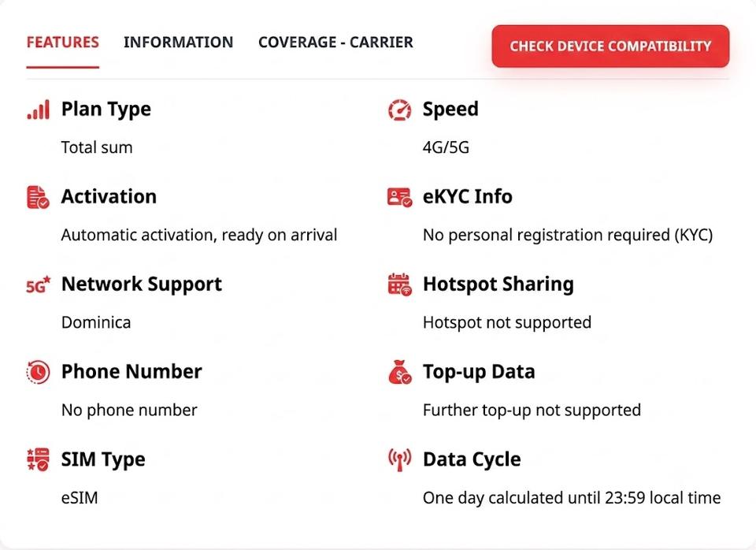
Task: Click the 4G/5G speed value
Action: 446,147
